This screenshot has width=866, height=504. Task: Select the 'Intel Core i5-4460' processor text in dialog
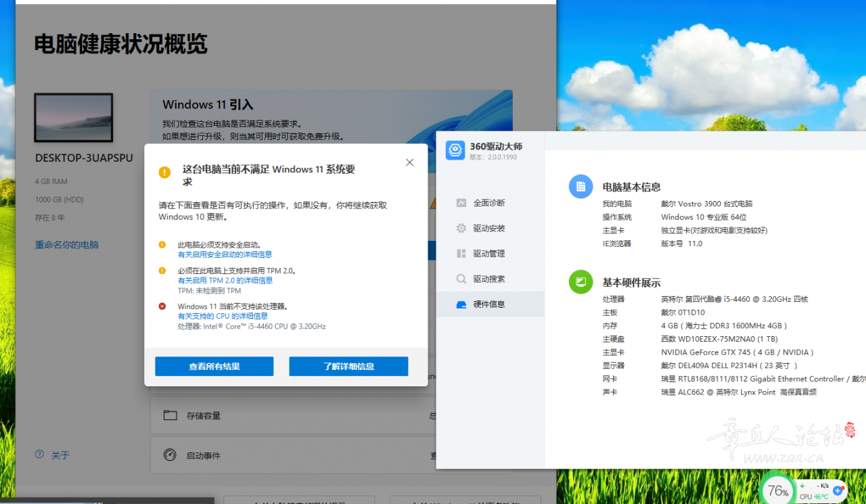252,326
